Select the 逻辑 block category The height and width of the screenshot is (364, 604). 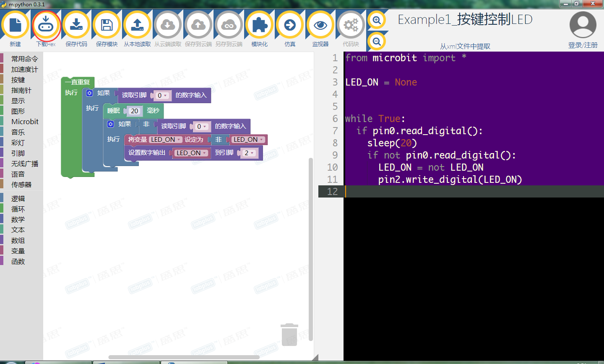coord(18,198)
